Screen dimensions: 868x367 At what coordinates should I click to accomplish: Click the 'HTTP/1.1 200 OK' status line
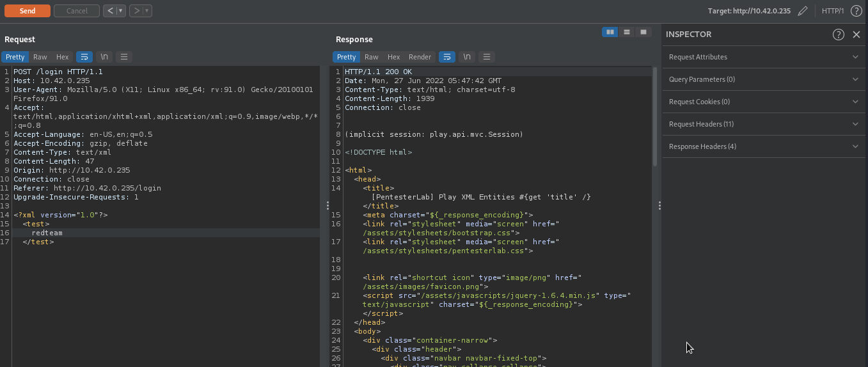click(379, 72)
